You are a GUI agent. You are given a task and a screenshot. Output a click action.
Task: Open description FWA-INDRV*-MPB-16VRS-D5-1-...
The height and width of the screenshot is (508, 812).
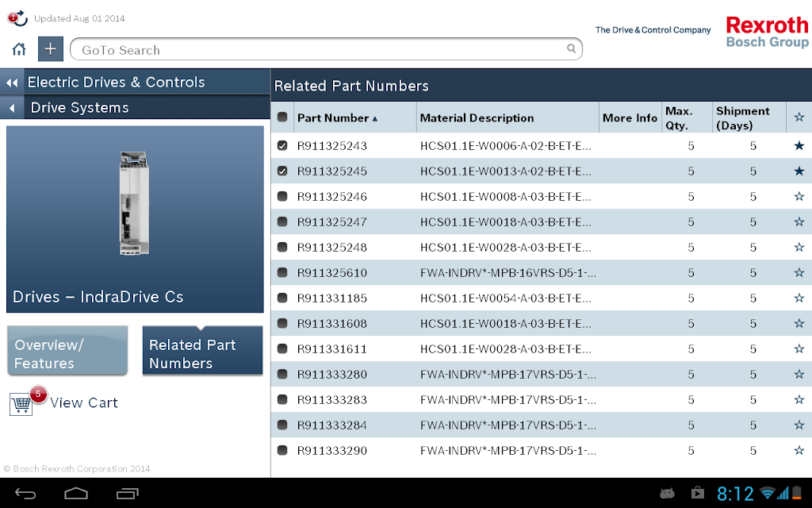[508, 273]
